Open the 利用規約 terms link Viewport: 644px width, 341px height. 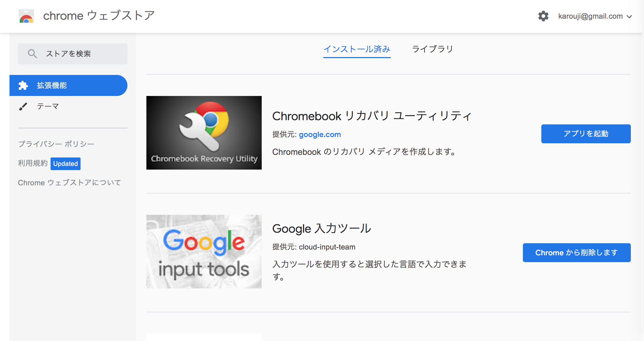(x=33, y=163)
